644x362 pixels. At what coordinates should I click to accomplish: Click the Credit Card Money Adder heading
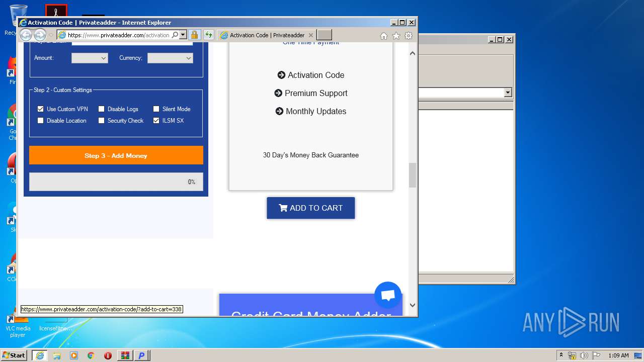point(311,314)
